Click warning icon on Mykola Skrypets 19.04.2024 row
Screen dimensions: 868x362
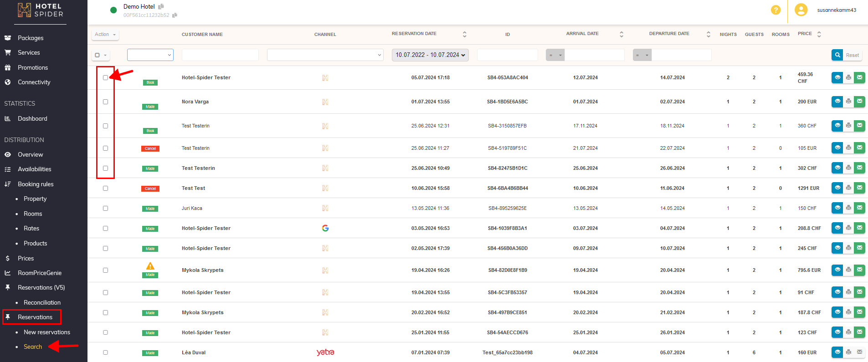[150, 266]
